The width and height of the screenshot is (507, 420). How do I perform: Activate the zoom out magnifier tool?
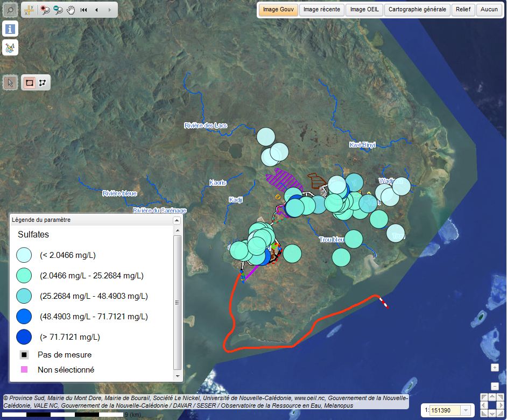click(58, 10)
